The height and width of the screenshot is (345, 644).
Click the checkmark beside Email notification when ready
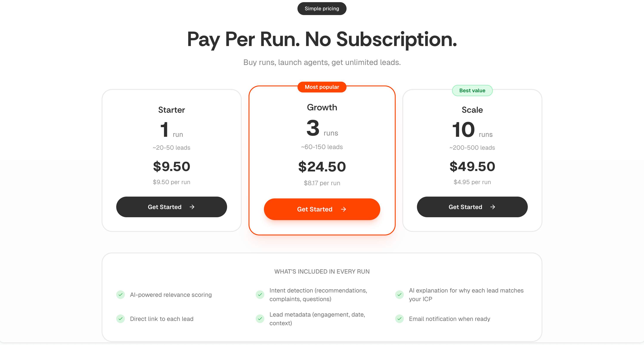[x=399, y=319]
